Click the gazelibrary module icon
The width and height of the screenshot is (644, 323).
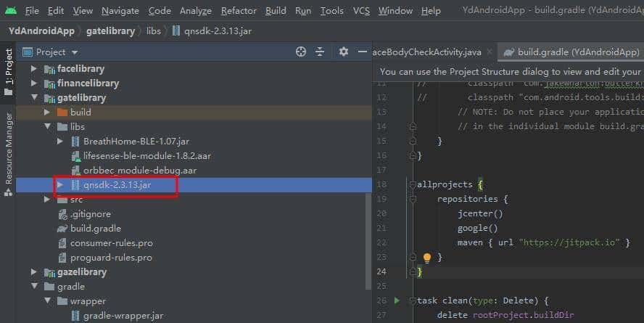tap(50, 272)
